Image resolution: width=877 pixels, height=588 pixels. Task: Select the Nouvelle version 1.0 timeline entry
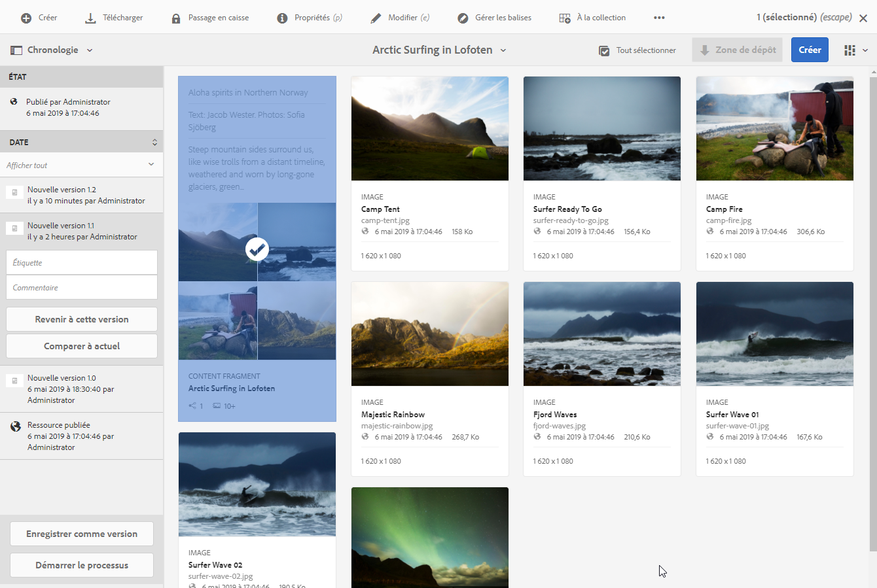[81, 389]
